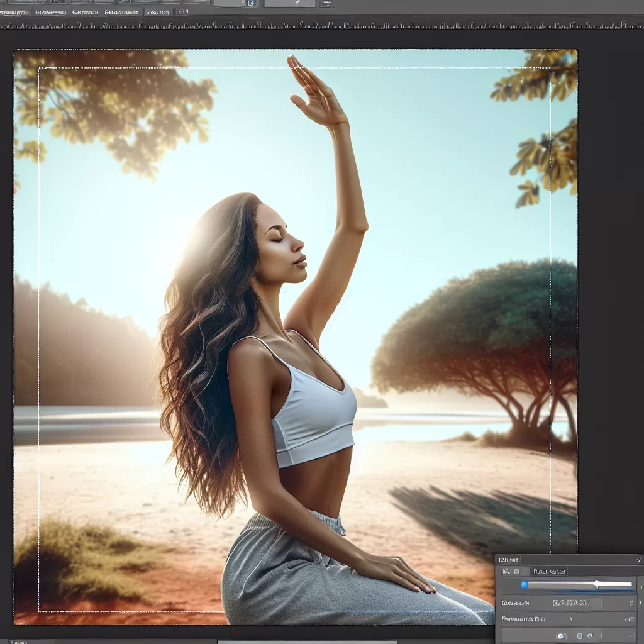Toggle the icon at the end of the first property row
The height and width of the screenshot is (644, 644).
(631, 603)
